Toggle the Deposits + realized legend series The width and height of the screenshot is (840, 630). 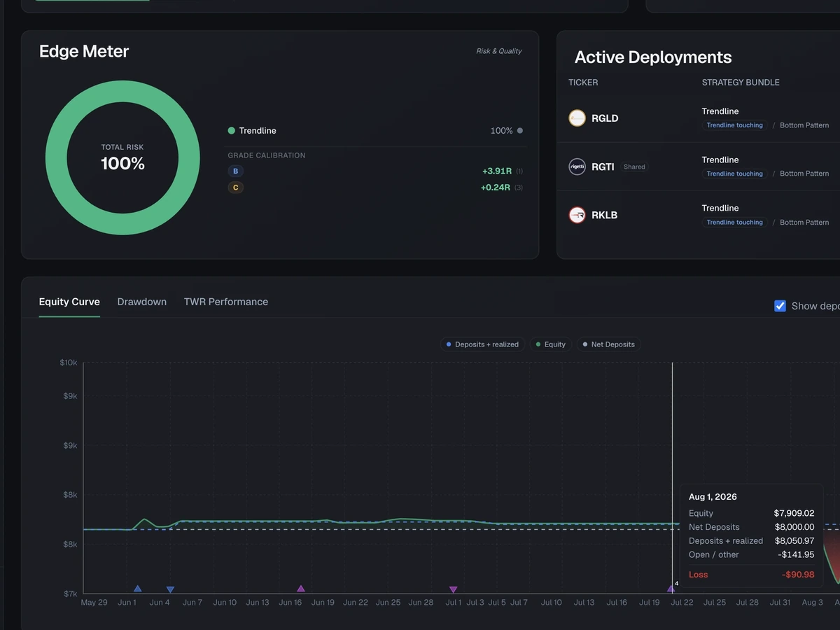click(x=482, y=344)
